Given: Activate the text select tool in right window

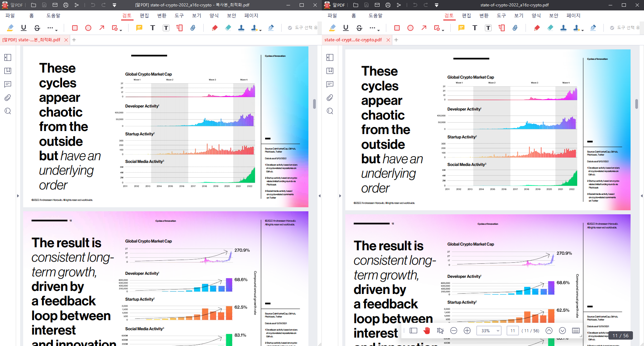Looking at the screenshot, I should [x=440, y=331].
